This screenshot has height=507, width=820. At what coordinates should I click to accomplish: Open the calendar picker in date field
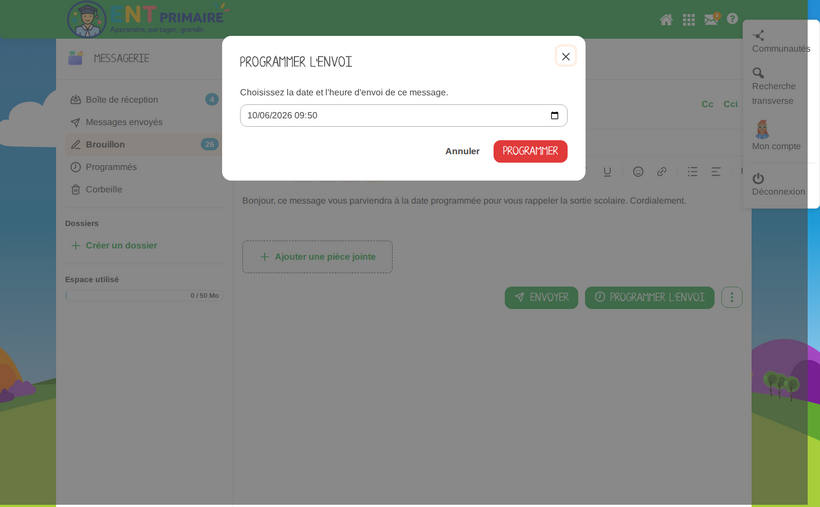[554, 116]
